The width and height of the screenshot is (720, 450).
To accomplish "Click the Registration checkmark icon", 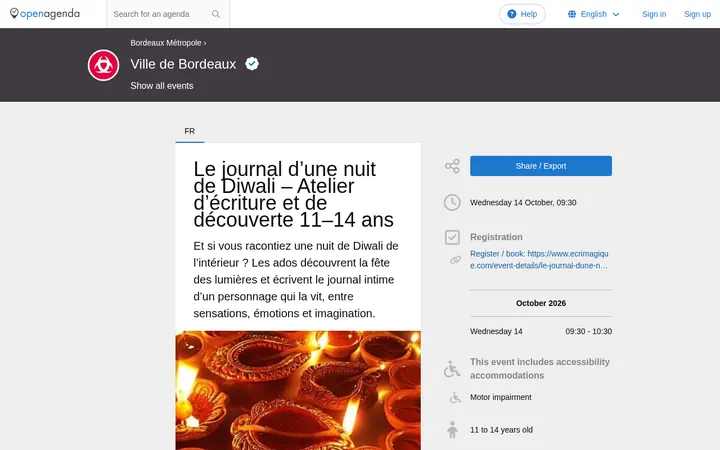I will pos(452,237).
